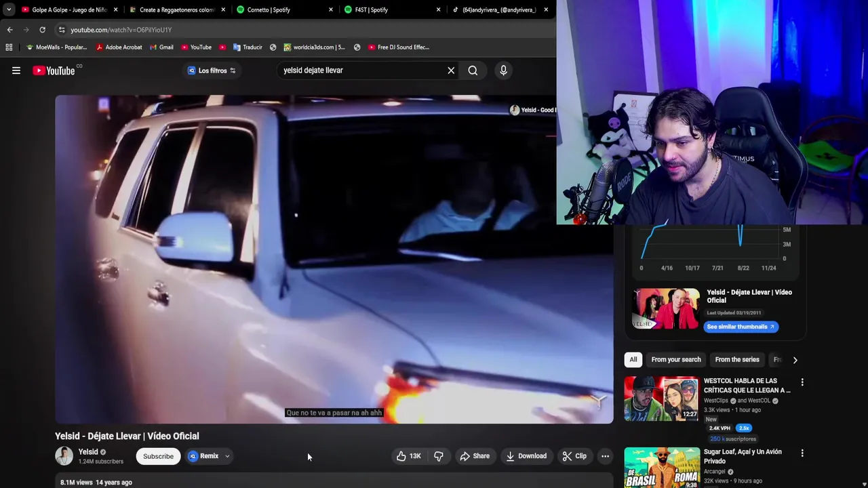Viewport: 868px width, 488px height.
Task: Clear the search text with X icon
Action: pos(451,70)
